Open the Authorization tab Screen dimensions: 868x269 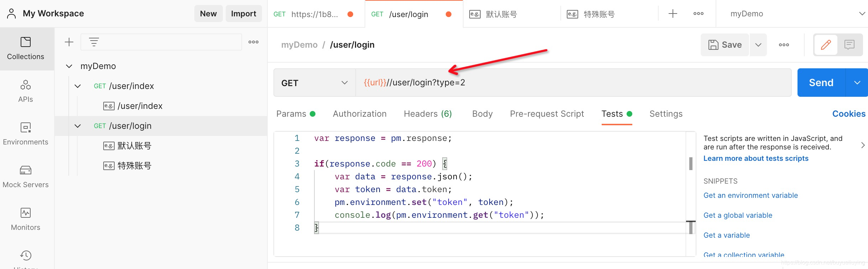tap(360, 114)
